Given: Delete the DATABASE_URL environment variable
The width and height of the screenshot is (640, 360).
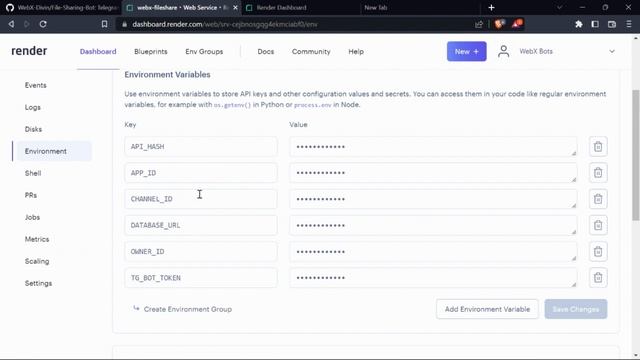Looking at the screenshot, I should point(598,225).
